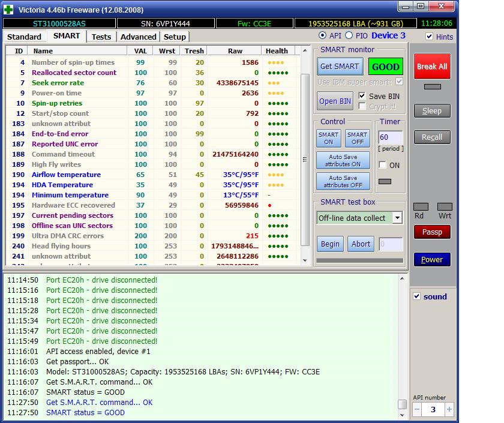Select the Ultra DMA CRC errors row
504x423 pixels.
click(153, 236)
